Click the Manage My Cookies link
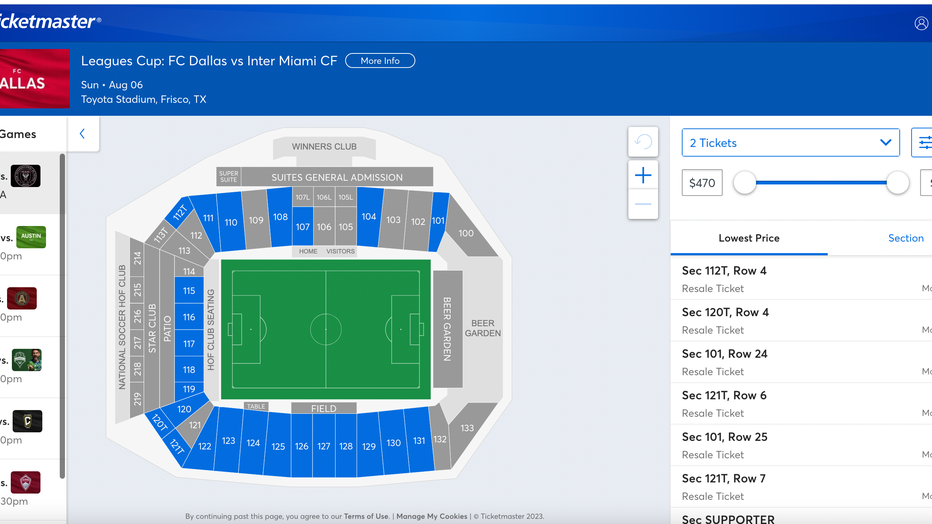The image size is (932, 524). click(x=432, y=516)
